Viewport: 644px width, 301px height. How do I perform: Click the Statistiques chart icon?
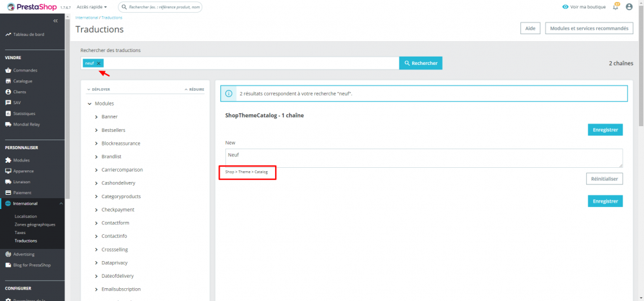(8, 114)
